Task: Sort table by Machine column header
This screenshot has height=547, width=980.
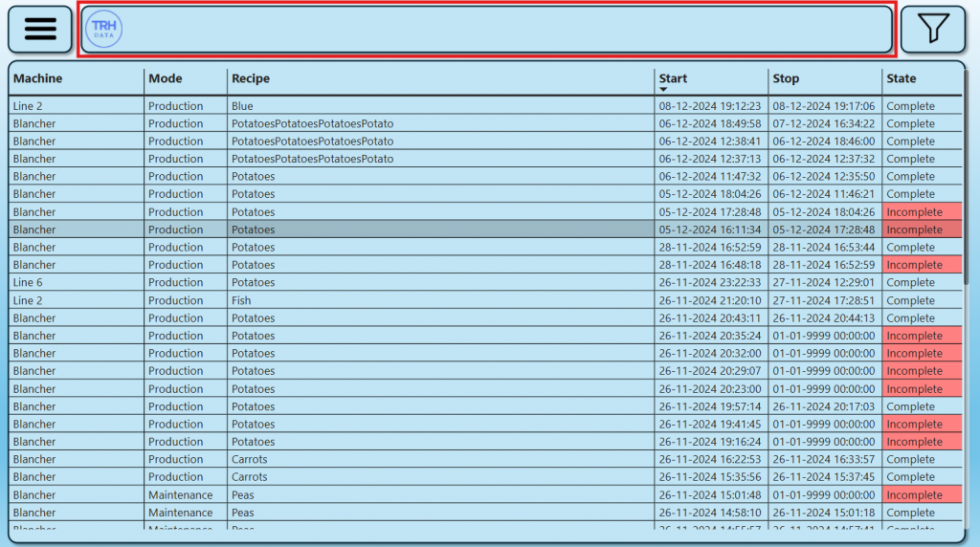Action: point(38,78)
